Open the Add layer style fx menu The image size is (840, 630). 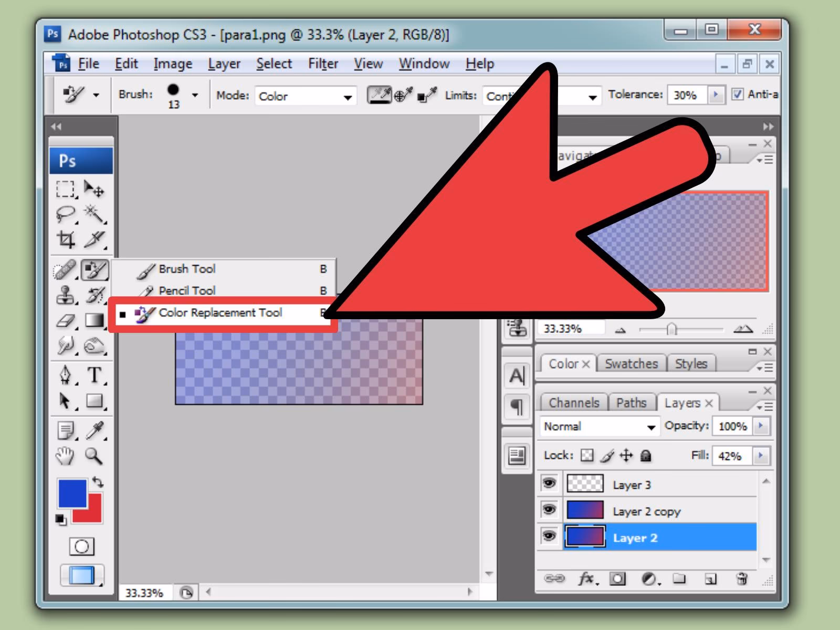click(x=585, y=580)
